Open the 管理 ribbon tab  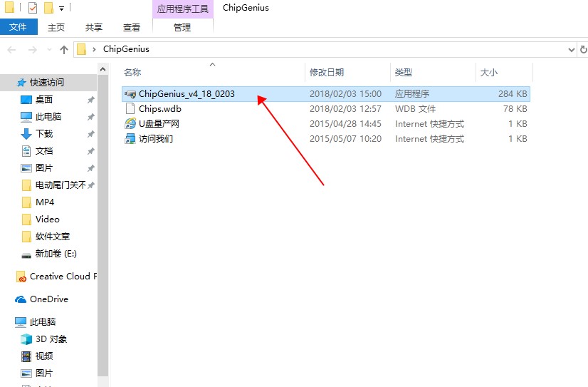point(182,27)
